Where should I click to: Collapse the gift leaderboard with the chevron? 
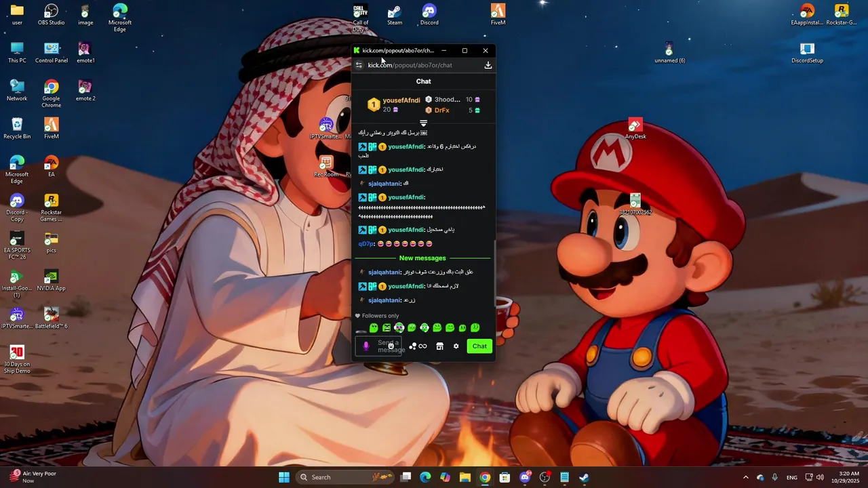coord(423,123)
